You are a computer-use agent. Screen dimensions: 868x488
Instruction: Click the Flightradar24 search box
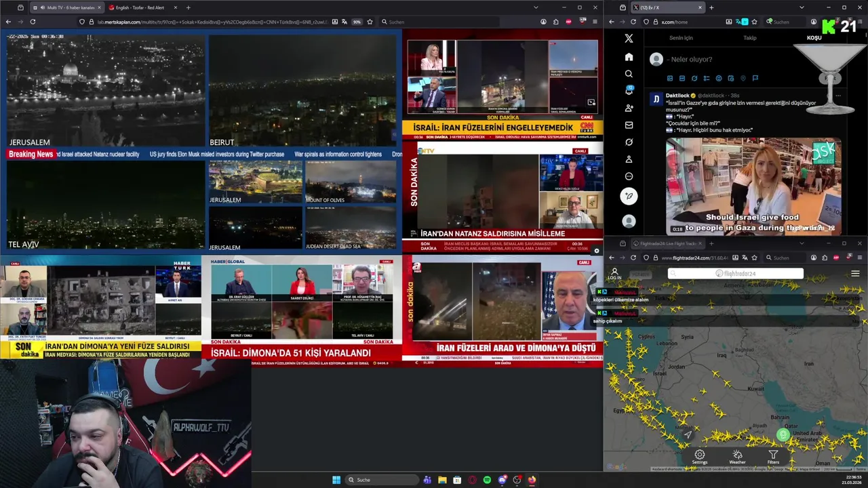pos(736,274)
